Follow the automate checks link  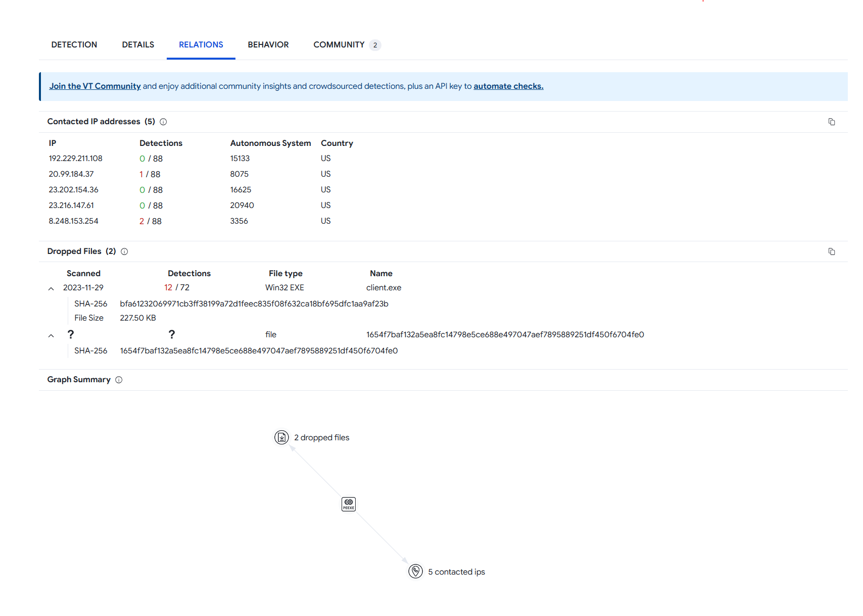coord(508,86)
